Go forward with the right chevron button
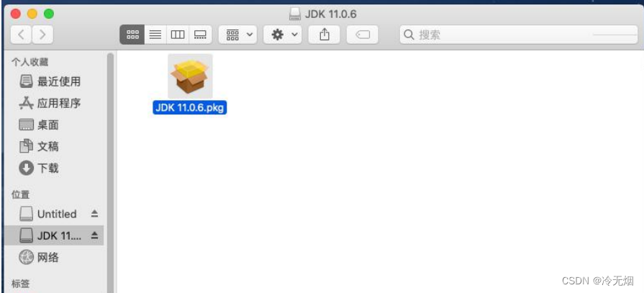Viewport: 644px width, 293px height. click(x=42, y=35)
